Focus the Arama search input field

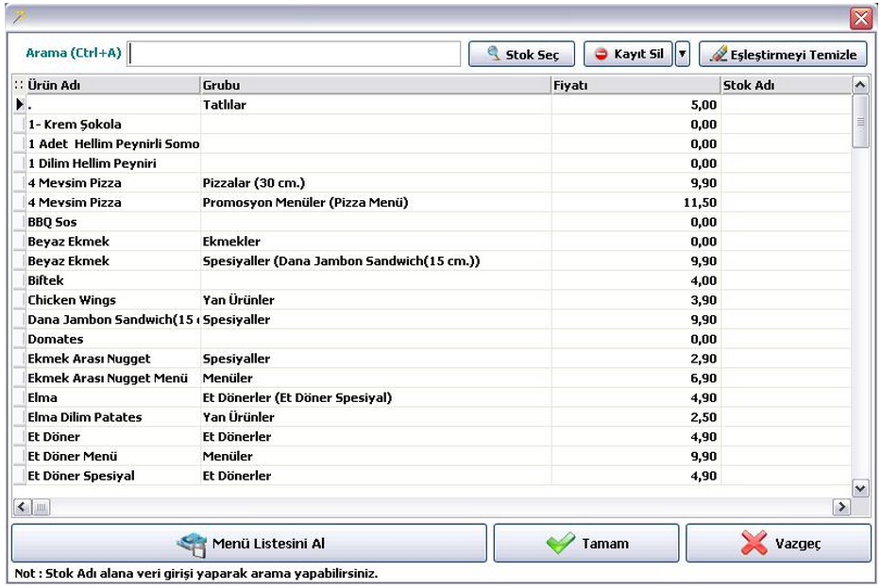point(294,54)
